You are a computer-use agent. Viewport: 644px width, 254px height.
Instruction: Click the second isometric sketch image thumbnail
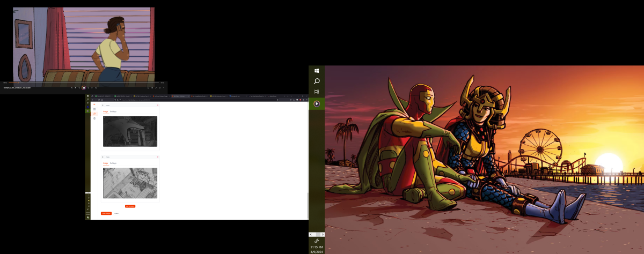pos(130,183)
